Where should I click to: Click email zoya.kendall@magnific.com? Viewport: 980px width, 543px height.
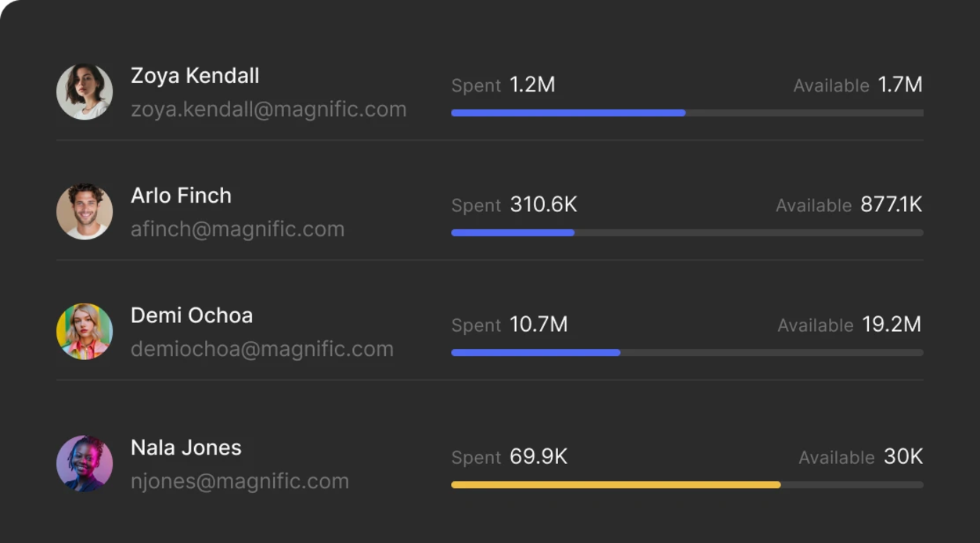[x=268, y=110]
